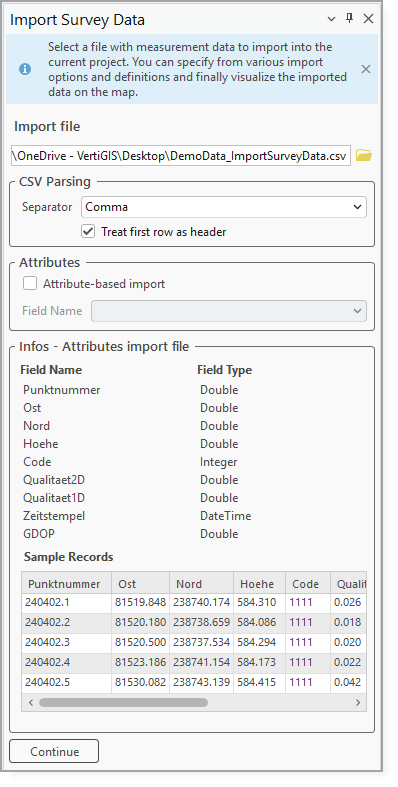
Task: Select the Hoehe column header
Action: coord(259,583)
